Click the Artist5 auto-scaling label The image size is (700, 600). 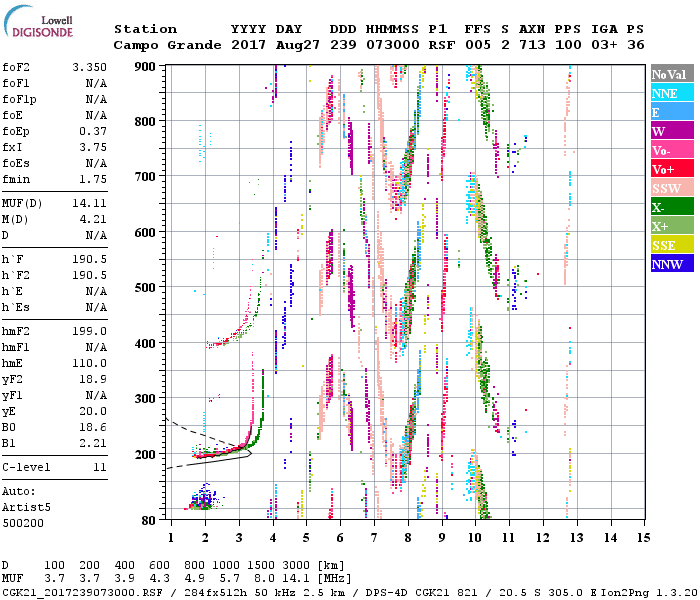coord(26,508)
